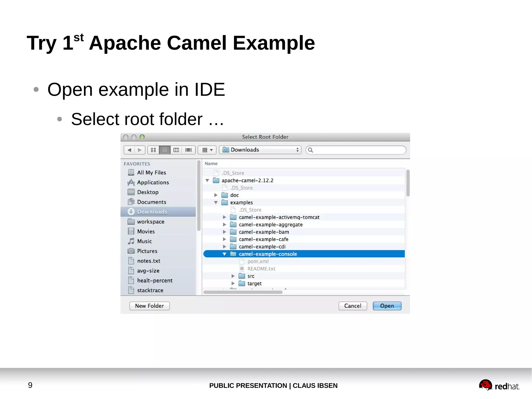
Task: Click the Open button
Action: [x=387, y=306]
